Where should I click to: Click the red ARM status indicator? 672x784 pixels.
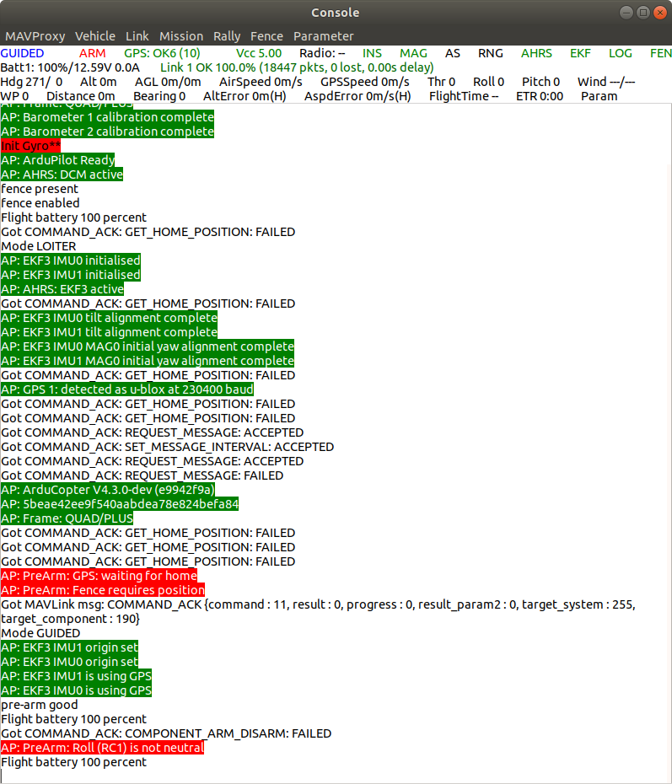[92, 53]
